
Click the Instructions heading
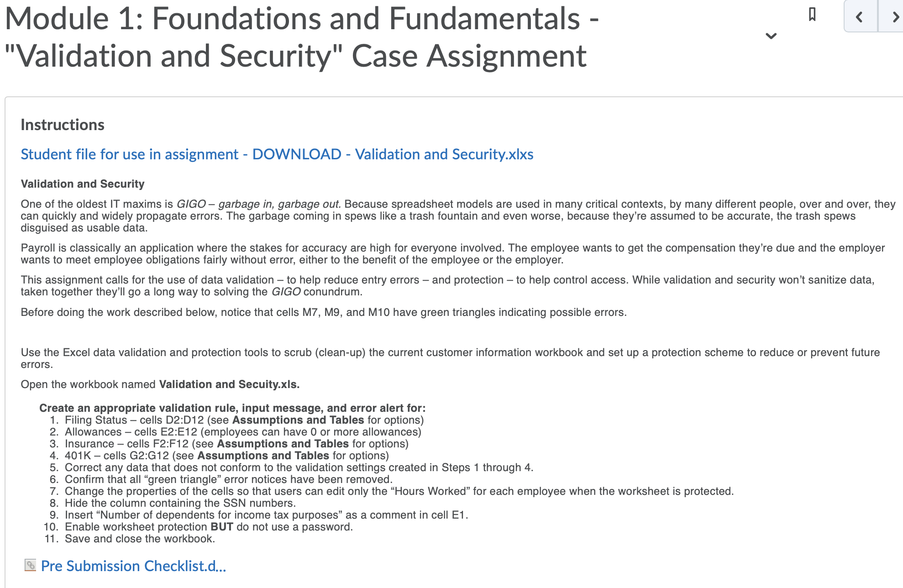63,125
